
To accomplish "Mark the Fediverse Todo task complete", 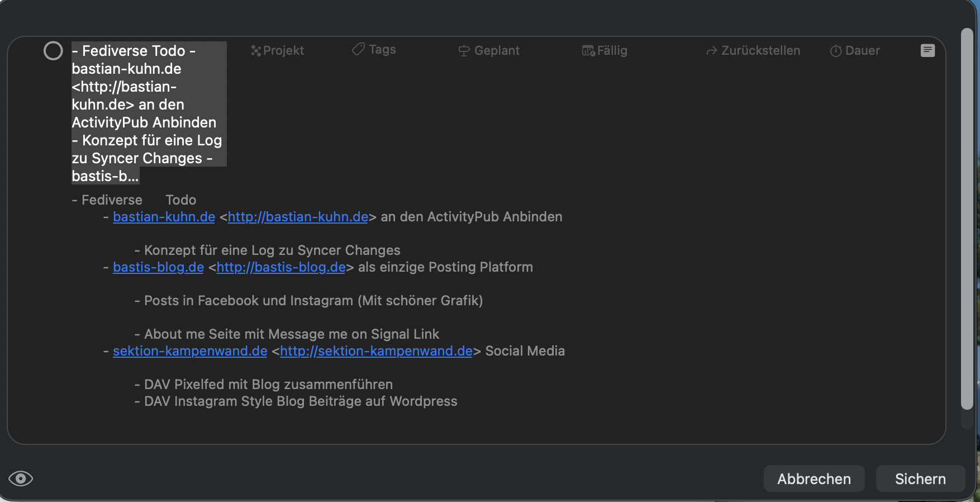I will 53,51.
